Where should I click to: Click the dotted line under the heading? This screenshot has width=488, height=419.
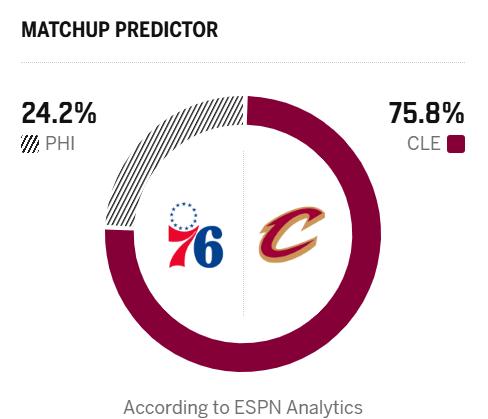pos(243,62)
